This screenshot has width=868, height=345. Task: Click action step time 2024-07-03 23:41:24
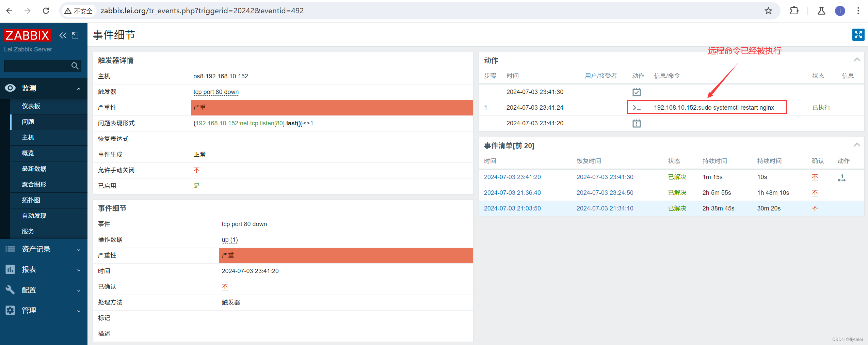534,108
